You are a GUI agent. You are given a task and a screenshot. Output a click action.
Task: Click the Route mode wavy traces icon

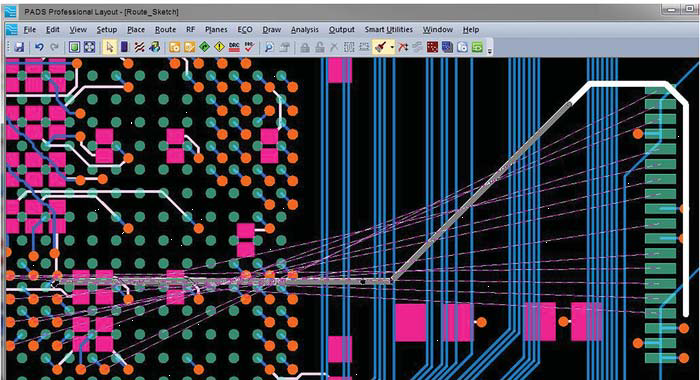click(x=139, y=47)
